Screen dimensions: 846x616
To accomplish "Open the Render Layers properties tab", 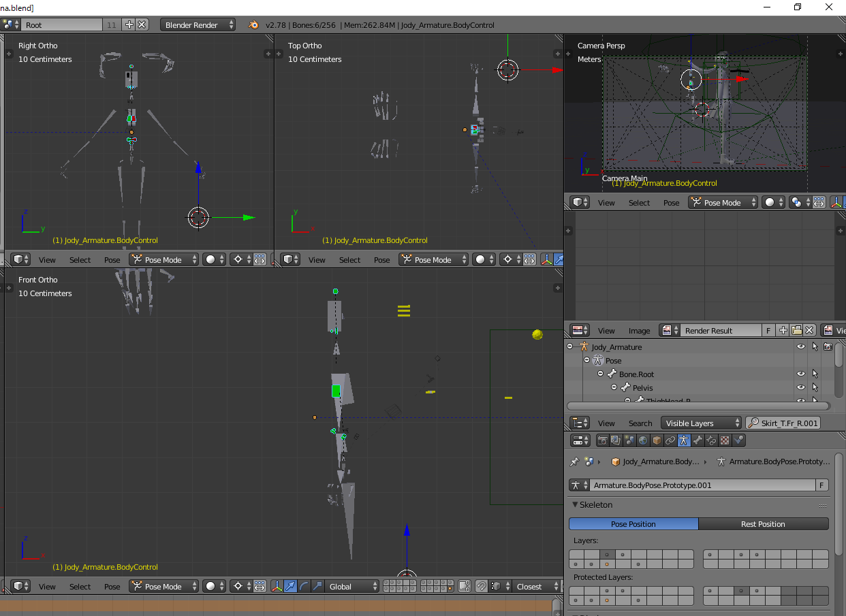I will tap(616, 440).
